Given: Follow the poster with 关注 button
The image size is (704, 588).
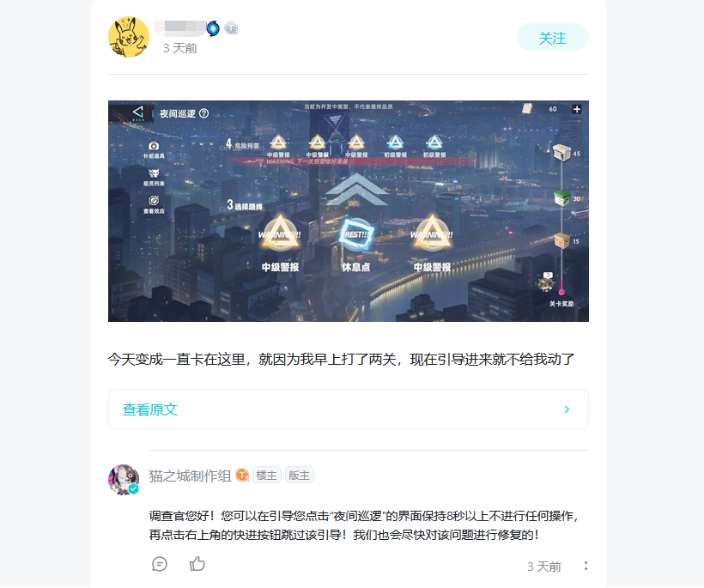Looking at the screenshot, I should (x=552, y=38).
